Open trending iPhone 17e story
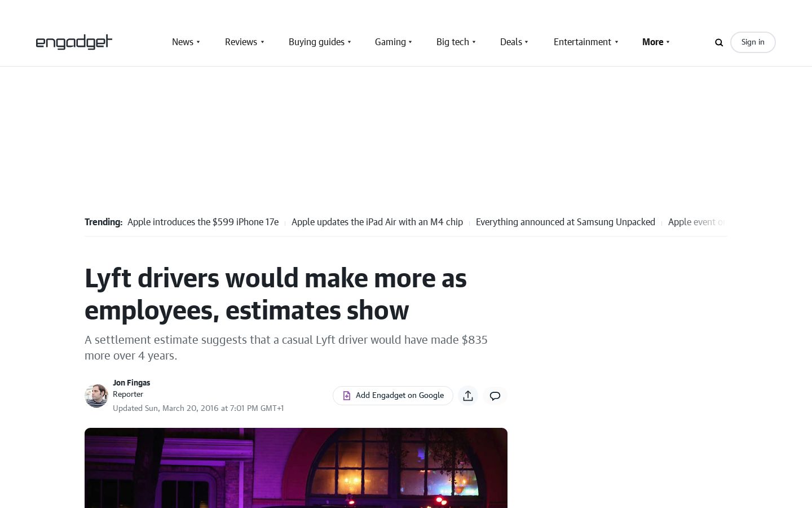This screenshot has width=812, height=508. [203, 222]
